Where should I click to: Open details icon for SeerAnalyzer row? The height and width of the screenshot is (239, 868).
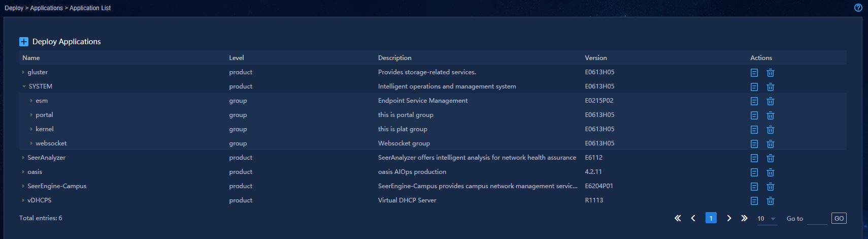tap(754, 158)
